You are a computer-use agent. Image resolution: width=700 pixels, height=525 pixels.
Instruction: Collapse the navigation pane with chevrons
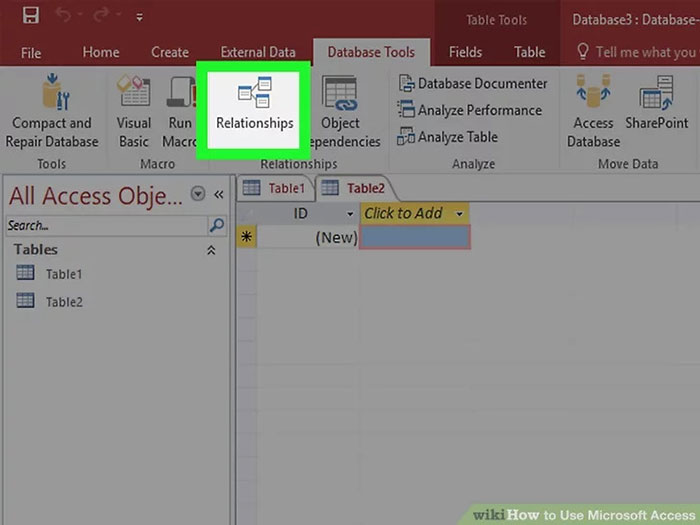pos(218,194)
